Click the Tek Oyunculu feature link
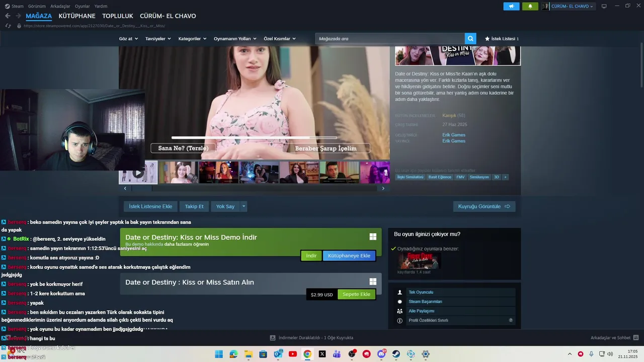This screenshot has width=644, height=362. coord(421,292)
